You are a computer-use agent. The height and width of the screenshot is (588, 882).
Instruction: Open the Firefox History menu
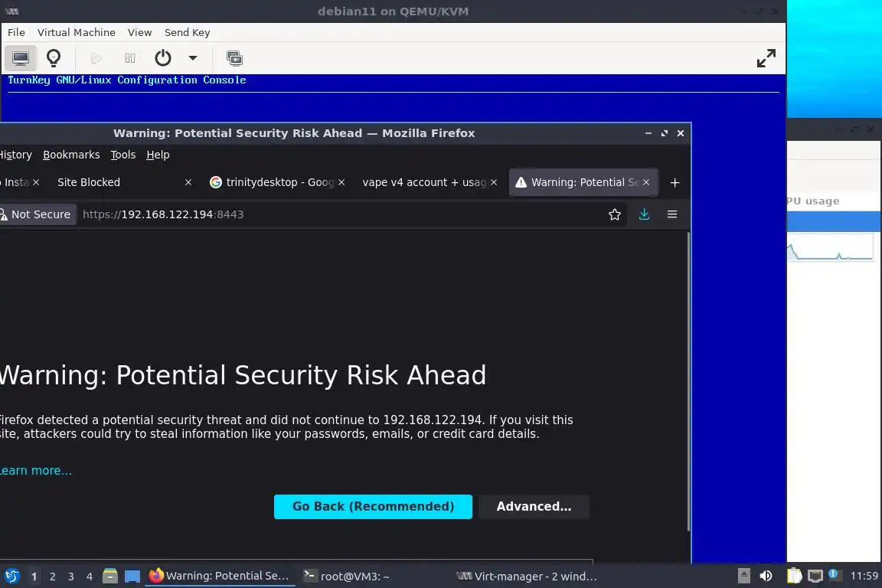pyautogui.click(x=16, y=155)
